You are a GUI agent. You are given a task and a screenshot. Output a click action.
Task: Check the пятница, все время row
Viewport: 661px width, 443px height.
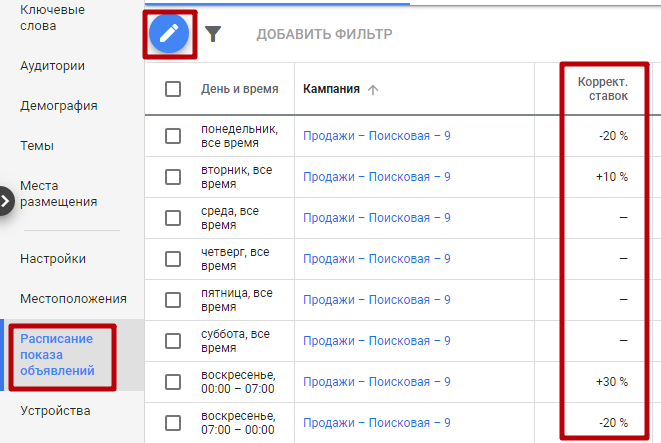pos(173,300)
